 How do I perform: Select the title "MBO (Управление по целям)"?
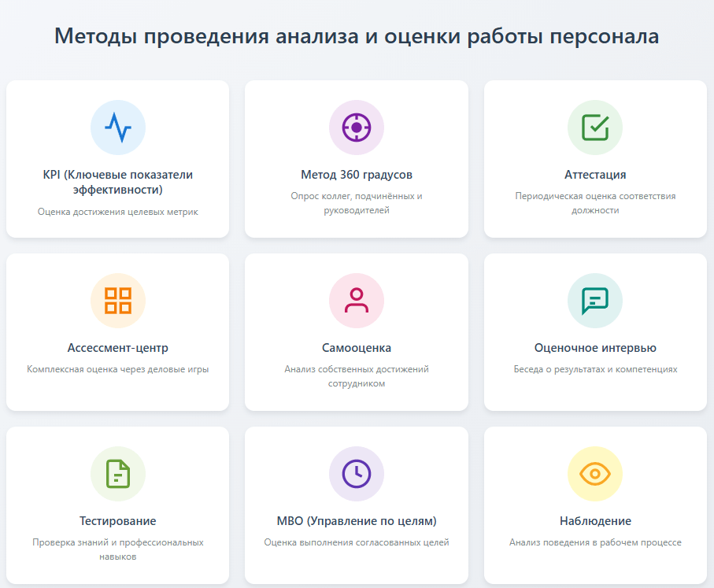357,520
